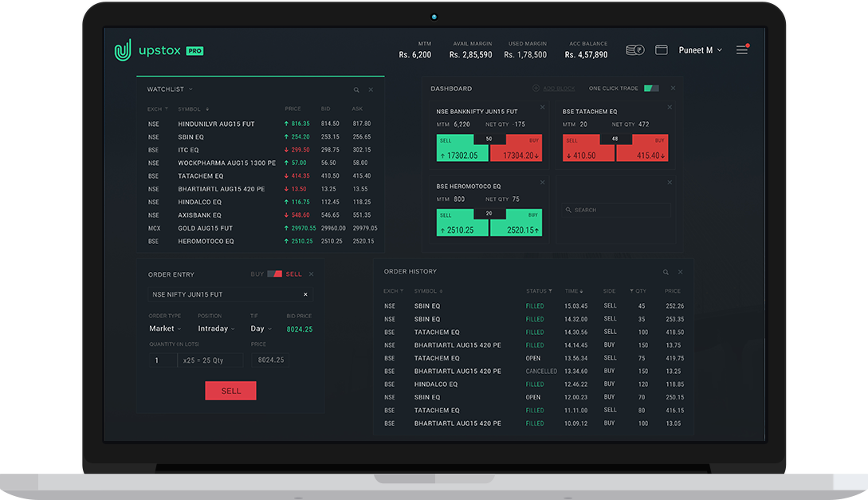
Task: Click Sell 17302.05 on BANKNIFTY card
Action: click(461, 148)
